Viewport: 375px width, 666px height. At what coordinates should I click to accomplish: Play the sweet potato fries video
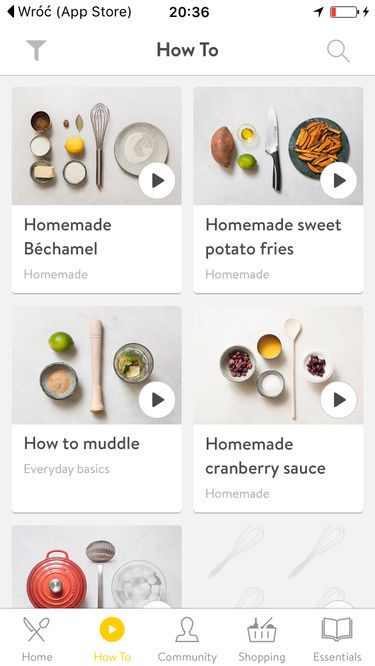pyautogui.click(x=338, y=181)
